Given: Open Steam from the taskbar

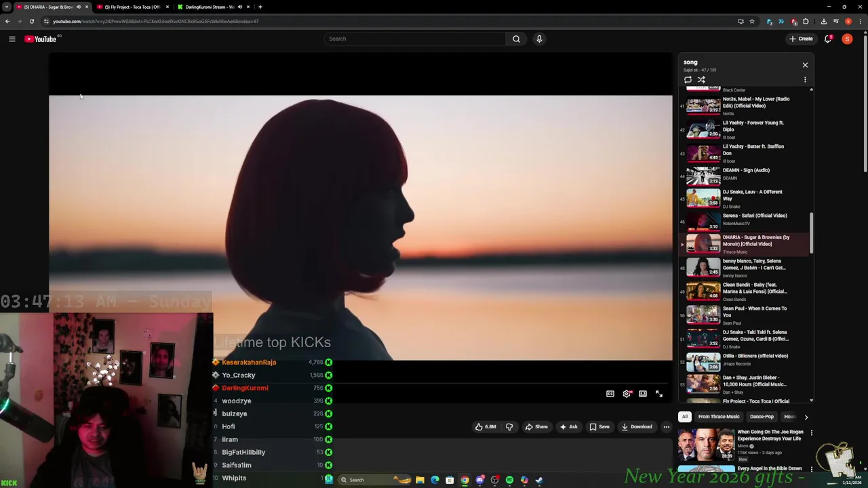Looking at the screenshot, I should coord(539,480).
